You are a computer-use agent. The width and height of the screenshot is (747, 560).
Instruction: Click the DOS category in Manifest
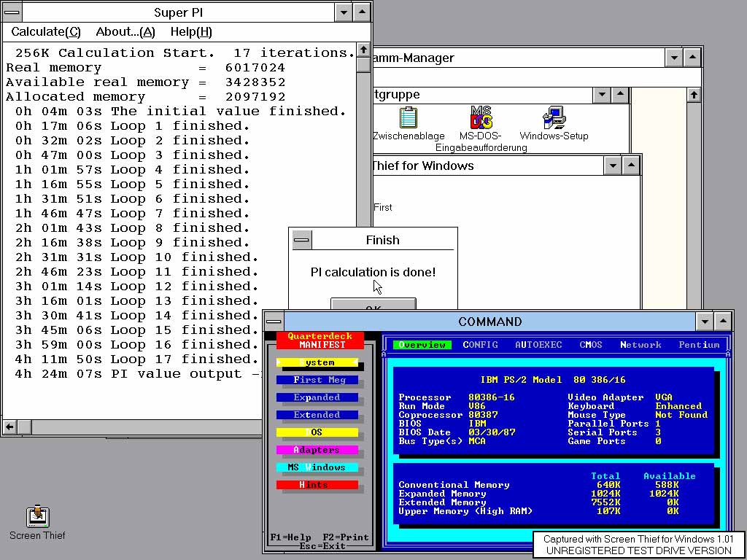pyautogui.click(x=317, y=432)
